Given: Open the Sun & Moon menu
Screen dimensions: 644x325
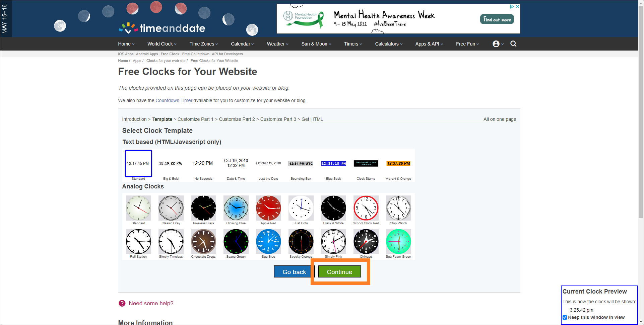Looking at the screenshot, I should click(x=316, y=44).
